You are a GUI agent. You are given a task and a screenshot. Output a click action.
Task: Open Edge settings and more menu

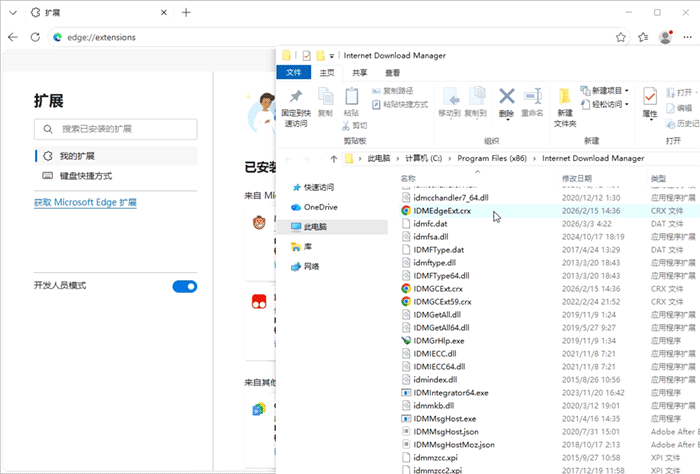pyautogui.click(x=688, y=37)
